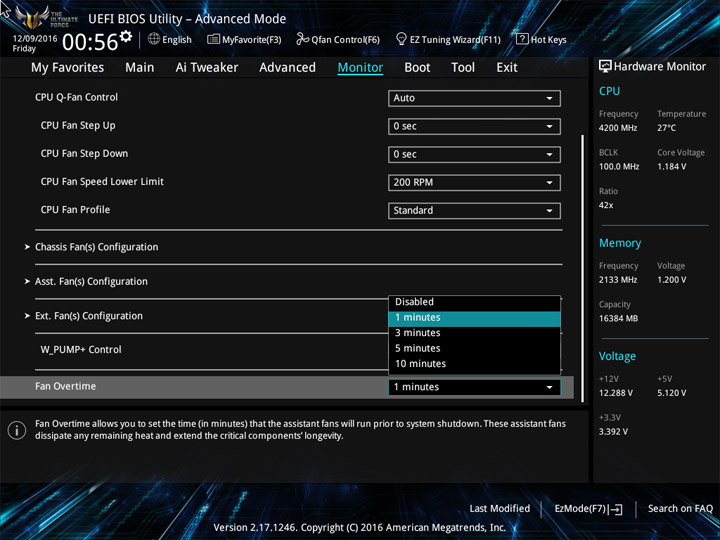Choose 5 minutes option
Screen dimensions: 720x540
(x=474, y=349)
